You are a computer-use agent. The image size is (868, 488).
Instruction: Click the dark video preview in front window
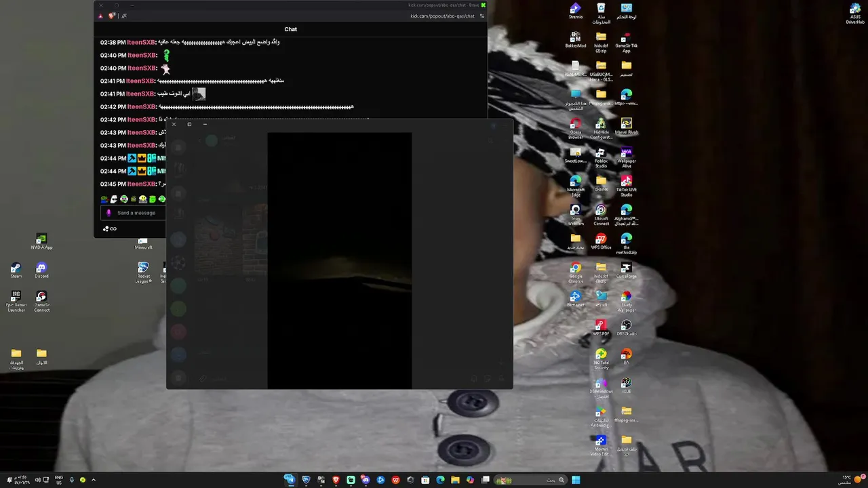tap(339, 260)
